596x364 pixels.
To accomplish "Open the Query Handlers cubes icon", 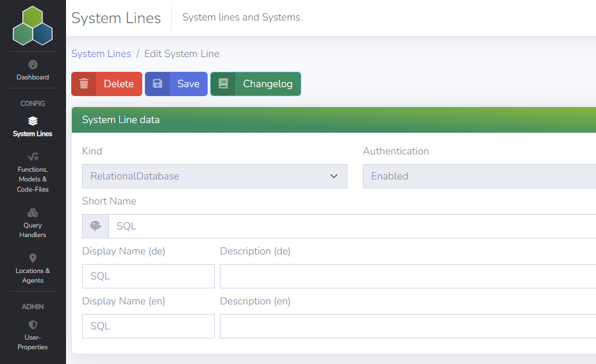I will pos(33,212).
